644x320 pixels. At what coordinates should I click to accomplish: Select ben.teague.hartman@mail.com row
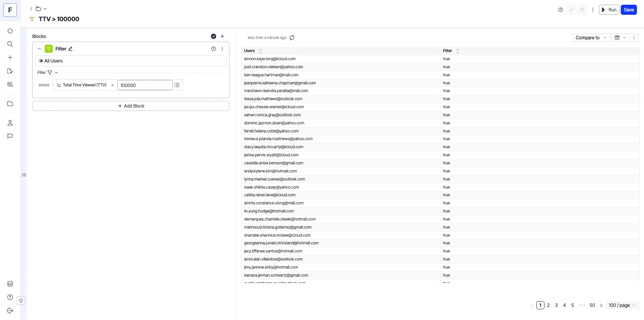440,75
